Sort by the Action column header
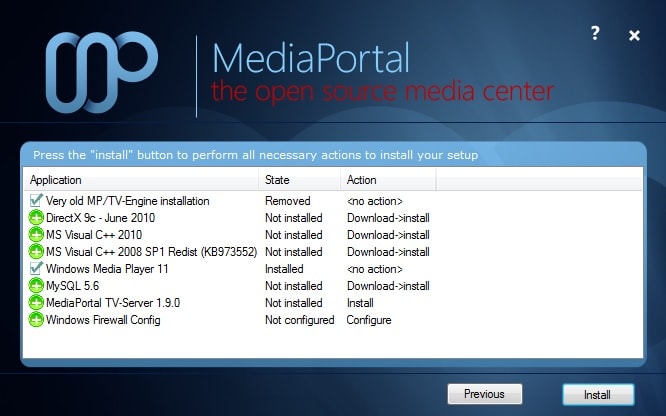Image resolution: width=666 pixels, height=416 pixels. (x=386, y=180)
